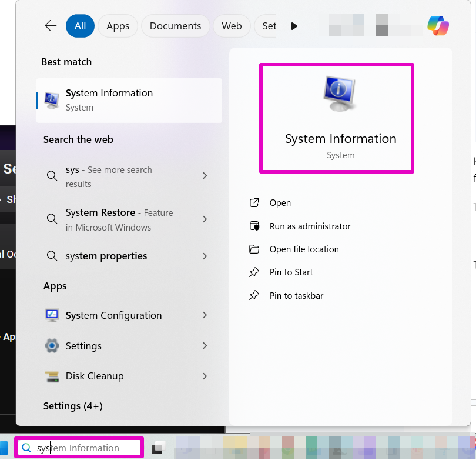476x460 pixels.
Task: Focus the taskbar search box
Action: 79,448
